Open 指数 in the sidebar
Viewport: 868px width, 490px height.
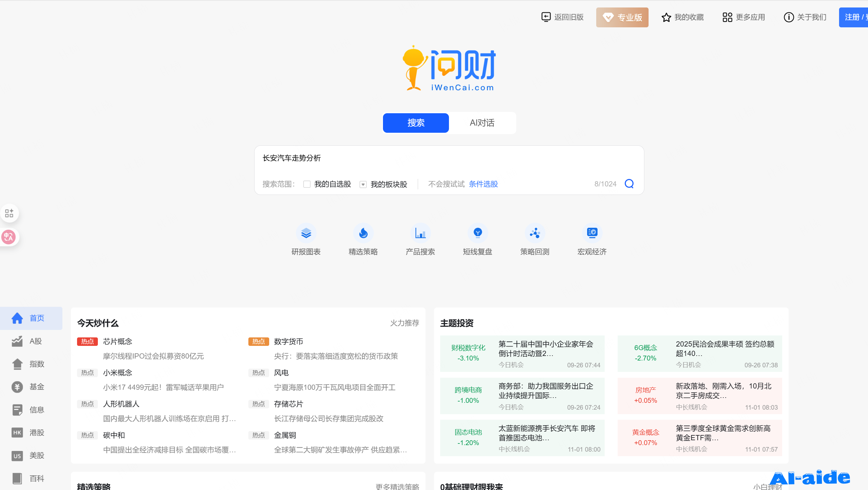click(x=31, y=364)
